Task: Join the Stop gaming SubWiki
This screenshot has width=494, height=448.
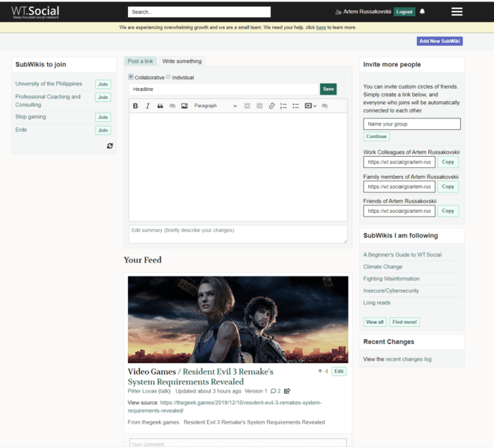Action: [x=103, y=117]
